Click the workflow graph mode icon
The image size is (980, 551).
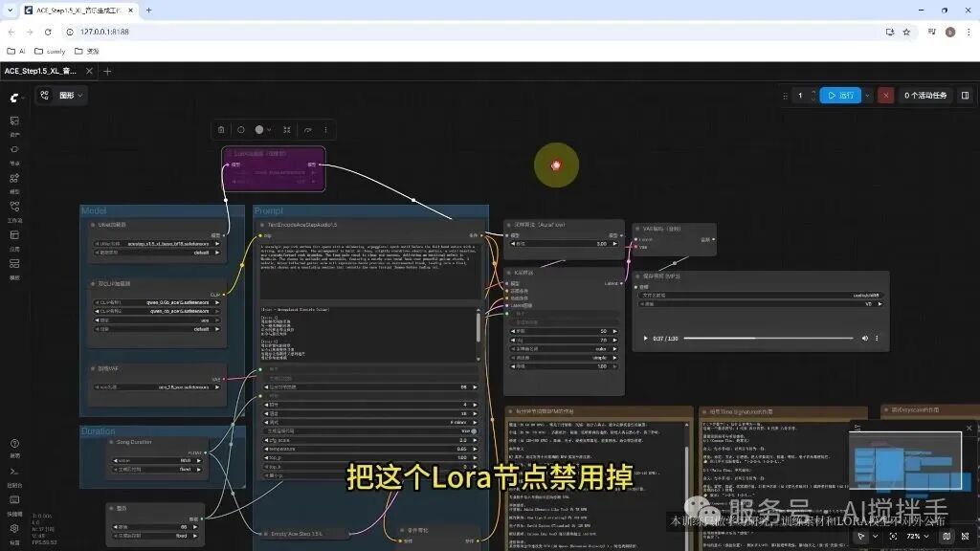(44, 95)
